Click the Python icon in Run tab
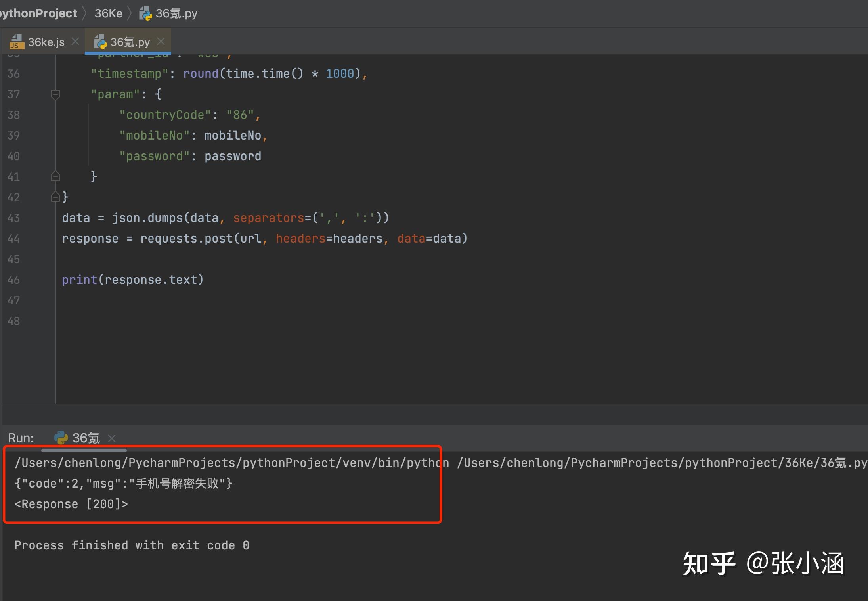The image size is (868, 601). click(61, 438)
